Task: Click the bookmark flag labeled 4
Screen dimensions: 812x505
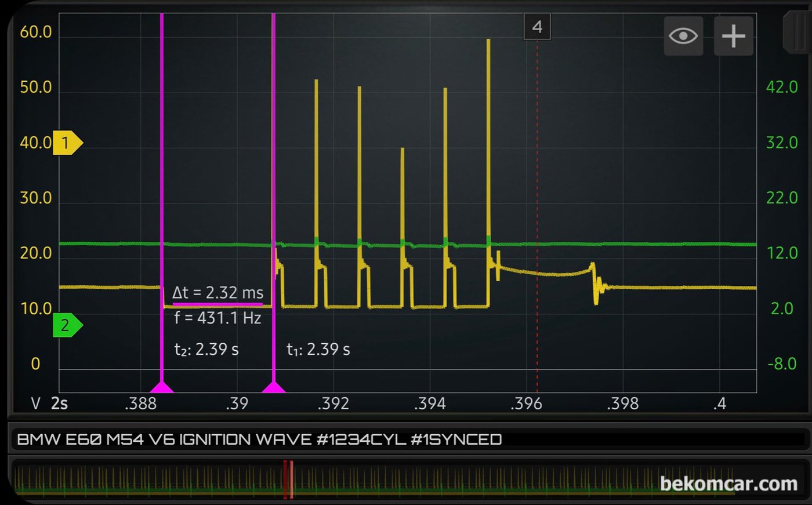Action: click(x=537, y=27)
